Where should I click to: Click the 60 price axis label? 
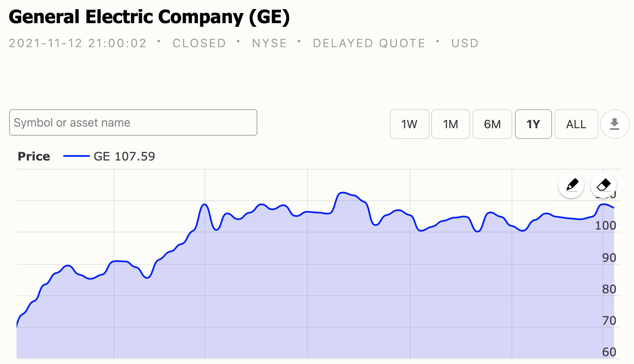coord(609,352)
